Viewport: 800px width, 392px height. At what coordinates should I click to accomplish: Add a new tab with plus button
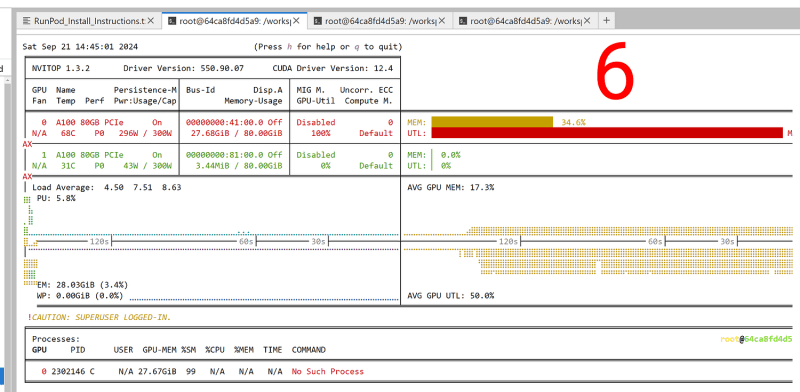coord(607,21)
